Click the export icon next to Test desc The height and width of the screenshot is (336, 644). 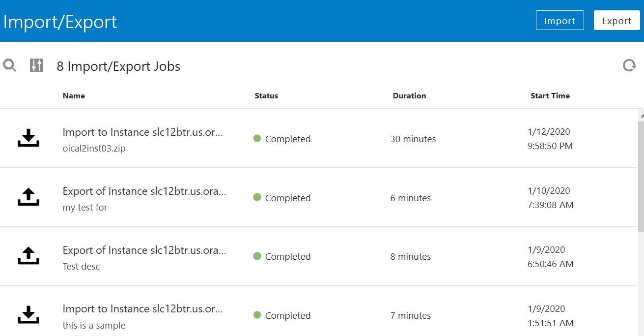click(x=28, y=256)
